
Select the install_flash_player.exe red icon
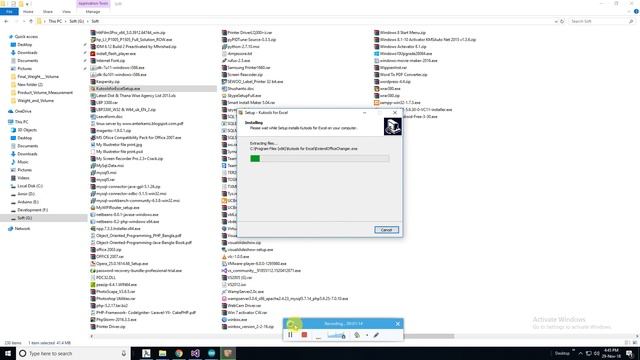(x=93, y=53)
